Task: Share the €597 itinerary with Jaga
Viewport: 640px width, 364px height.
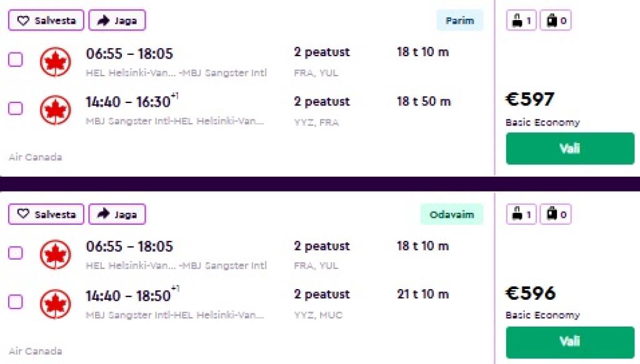Action: pyautogui.click(x=117, y=21)
